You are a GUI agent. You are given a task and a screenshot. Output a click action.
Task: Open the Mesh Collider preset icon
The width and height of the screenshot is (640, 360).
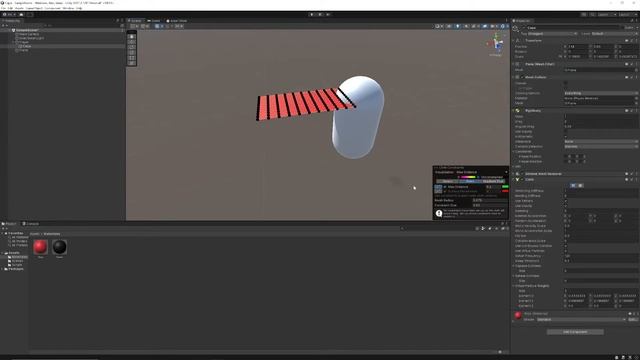click(631, 77)
